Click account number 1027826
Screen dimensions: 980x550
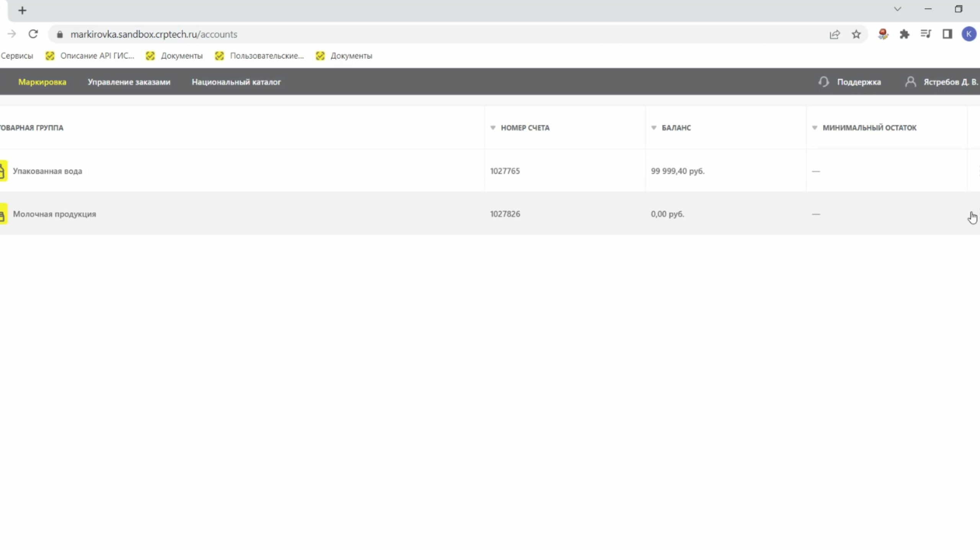pyautogui.click(x=505, y=214)
